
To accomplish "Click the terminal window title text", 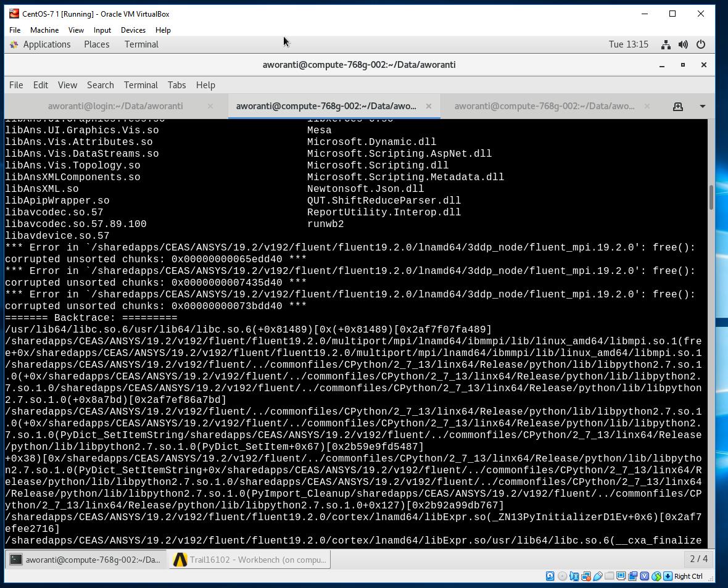I will tap(359, 65).
